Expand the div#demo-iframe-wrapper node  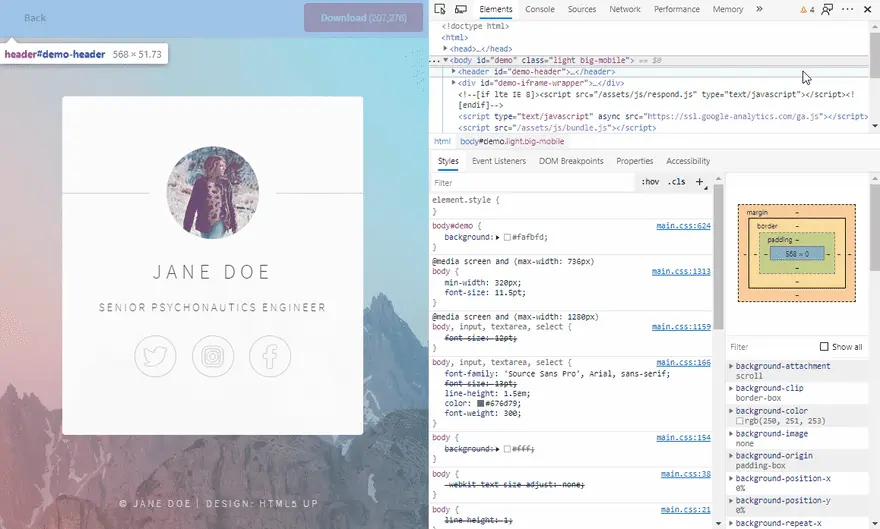click(x=454, y=82)
